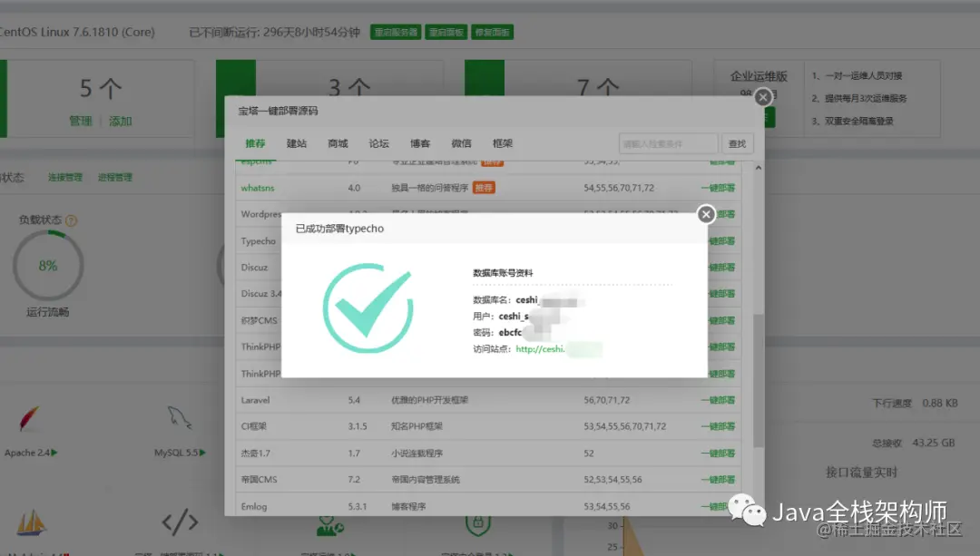Go to the 博客 tab

pyautogui.click(x=420, y=143)
